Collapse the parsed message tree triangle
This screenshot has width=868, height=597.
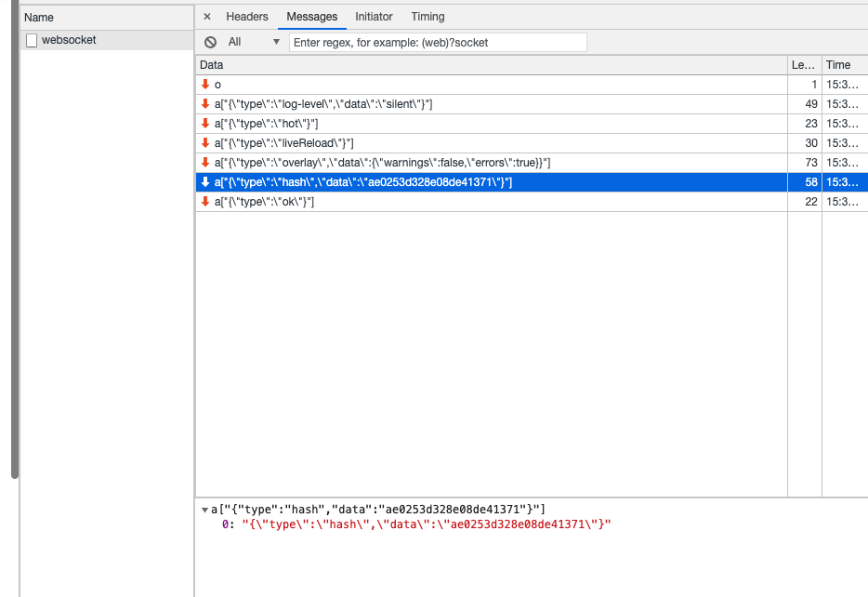(204, 510)
